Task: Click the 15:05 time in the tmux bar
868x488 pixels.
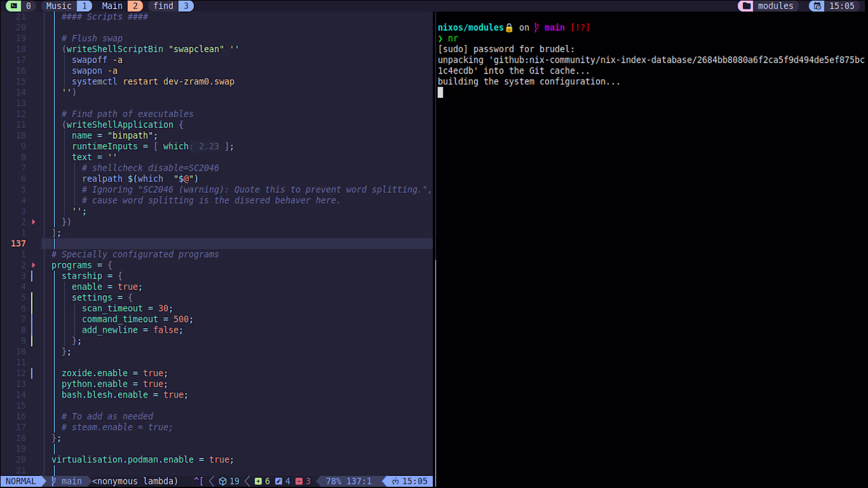Action: 841,6
